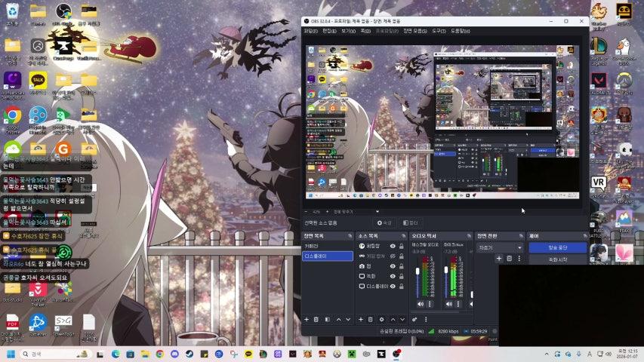Open the 도구 menu in the menu bar
Image resolution: width=644 pixels, height=362 pixels.
438,31
